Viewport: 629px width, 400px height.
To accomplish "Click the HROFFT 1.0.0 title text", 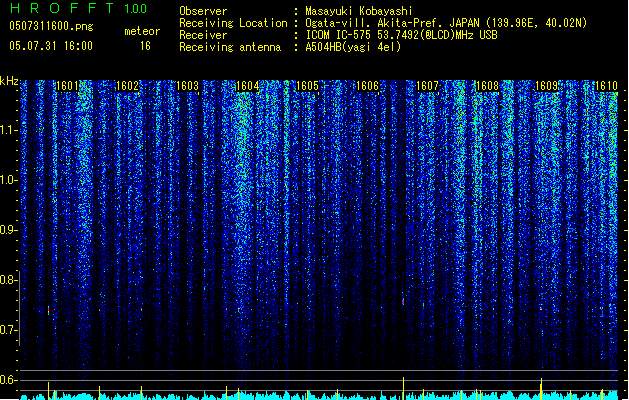I will [x=79, y=8].
